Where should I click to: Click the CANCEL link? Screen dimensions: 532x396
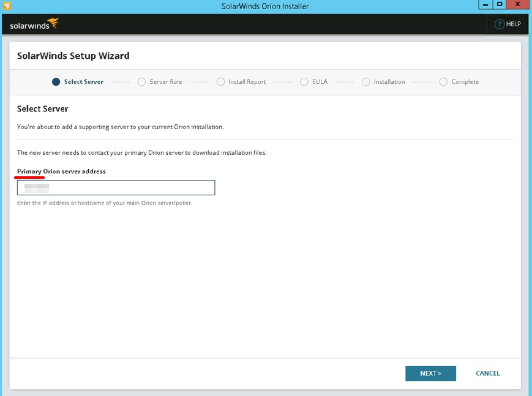coord(488,373)
